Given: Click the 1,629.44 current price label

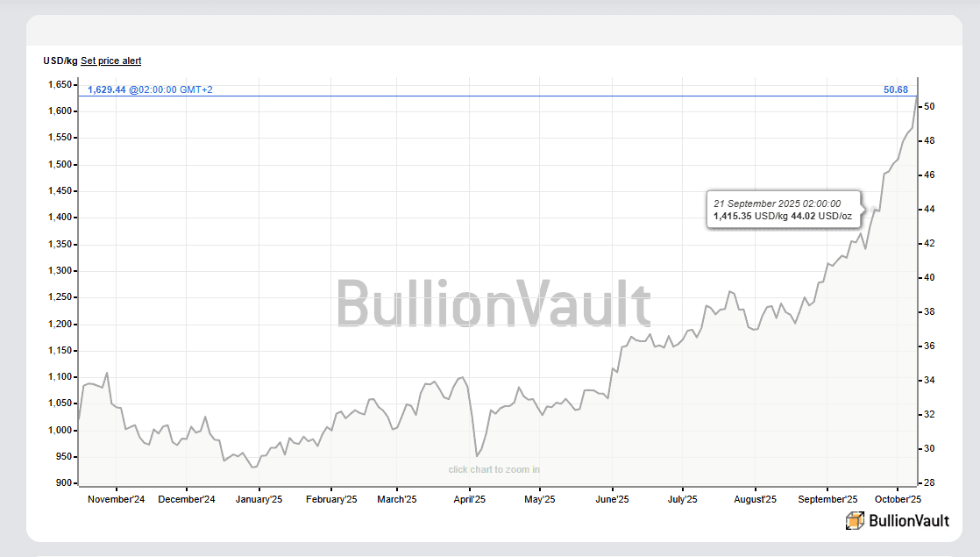Looking at the screenshot, I should coord(107,89).
